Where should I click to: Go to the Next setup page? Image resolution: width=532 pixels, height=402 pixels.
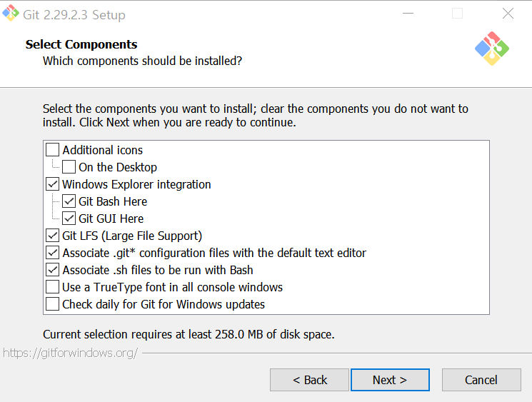click(390, 380)
